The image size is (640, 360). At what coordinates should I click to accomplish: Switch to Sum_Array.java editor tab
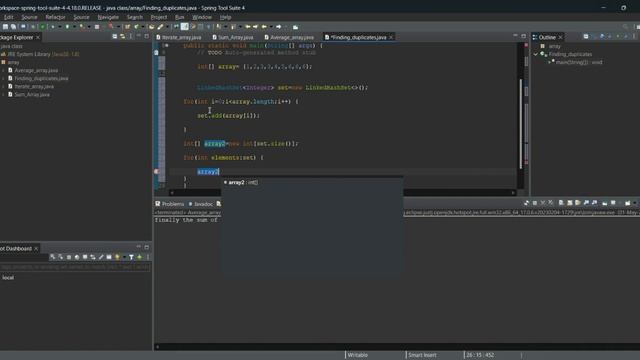point(233,37)
